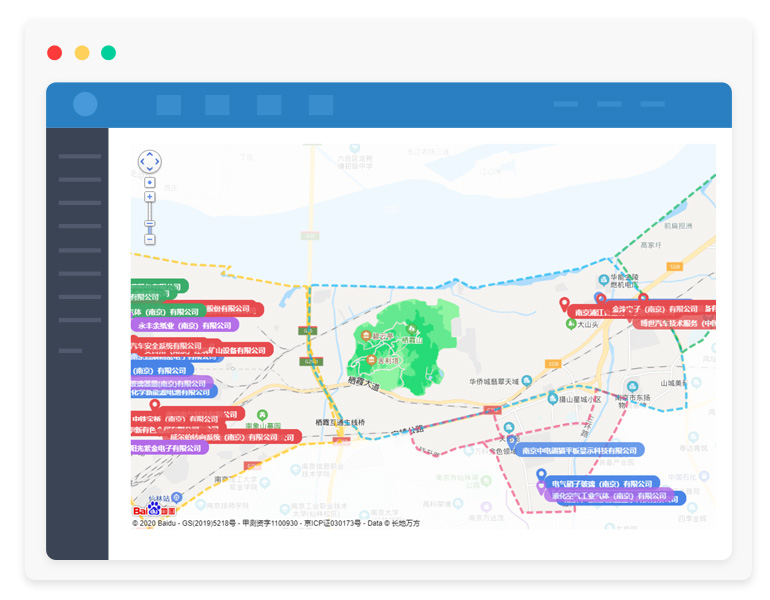Click the 南京市东扬 POI icon
Image resolution: width=770 pixels, height=600 pixels.
(632, 386)
